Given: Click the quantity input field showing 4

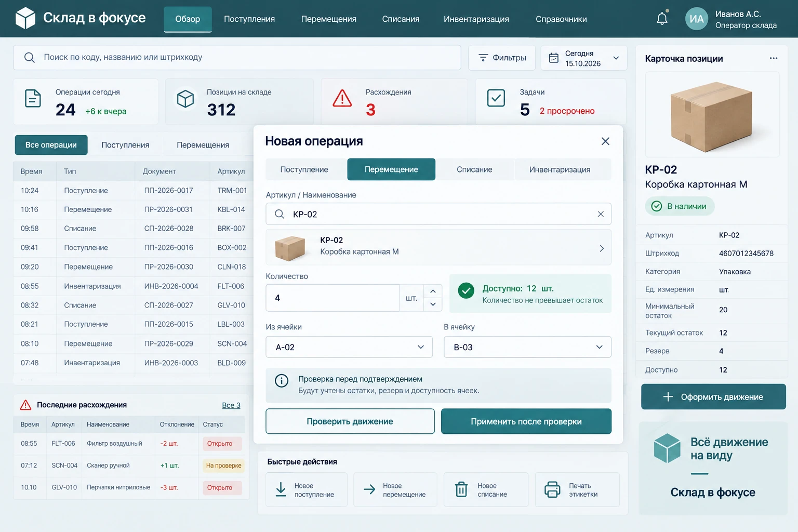Looking at the screenshot, I should [x=332, y=298].
